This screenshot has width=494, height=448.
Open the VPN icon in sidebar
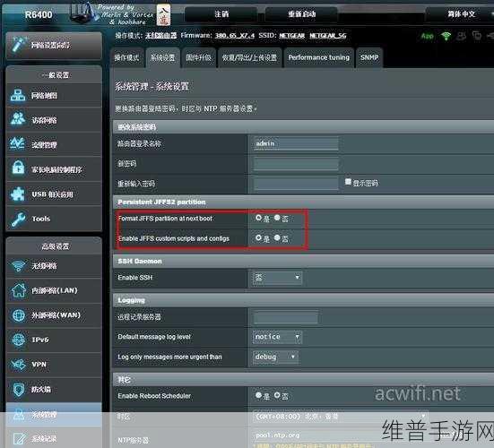(x=18, y=365)
